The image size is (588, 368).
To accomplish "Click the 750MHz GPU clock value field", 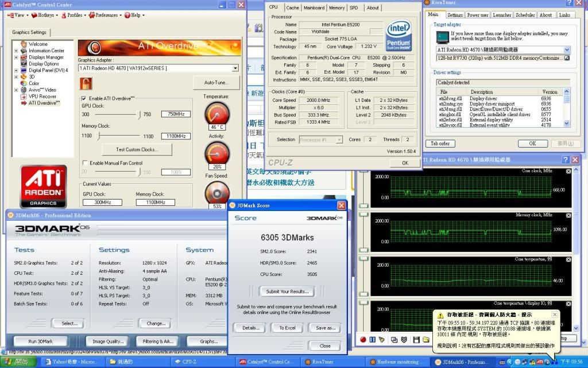I will pyautogui.click(x=176, y=114).
